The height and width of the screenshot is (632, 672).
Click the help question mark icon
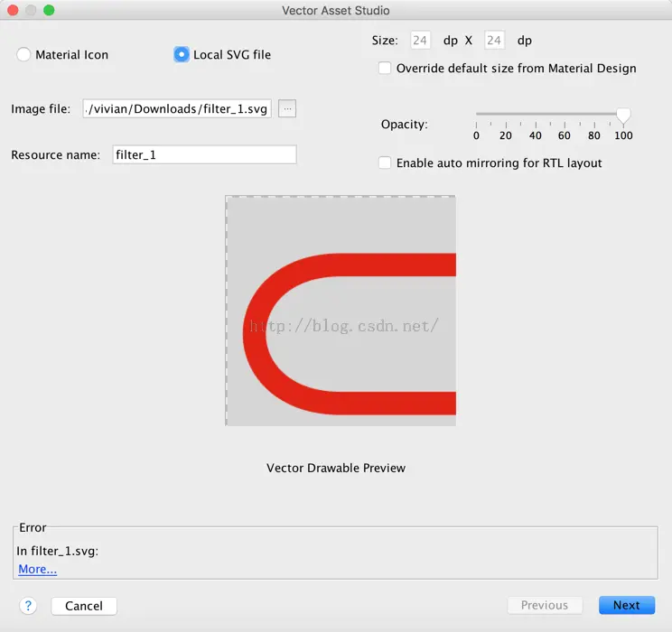click(x=28, y=606)
